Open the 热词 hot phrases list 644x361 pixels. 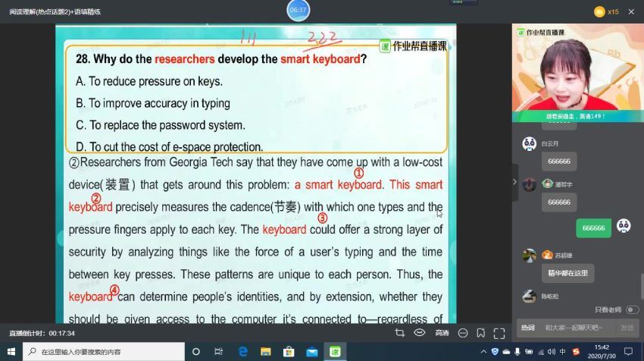528,328
